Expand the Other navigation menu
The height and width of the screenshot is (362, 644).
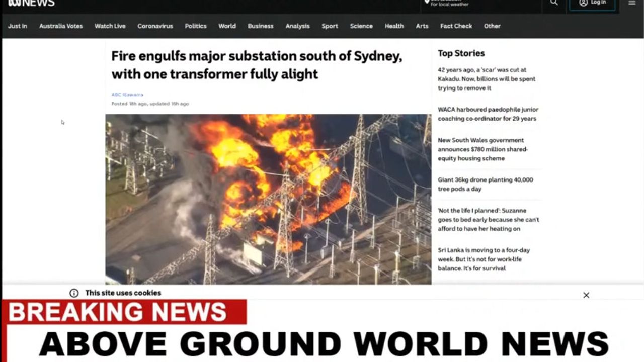click(492, 26)
